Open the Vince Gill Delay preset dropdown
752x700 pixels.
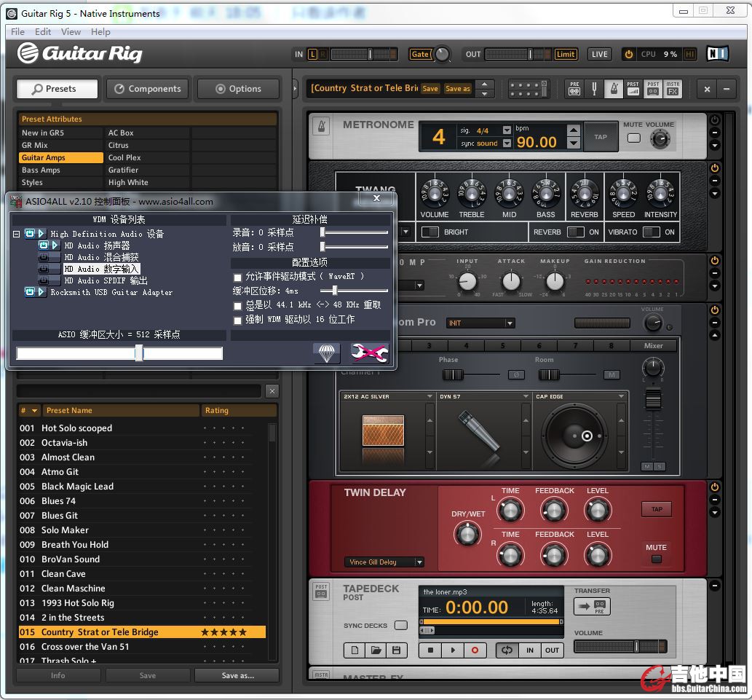419,562
